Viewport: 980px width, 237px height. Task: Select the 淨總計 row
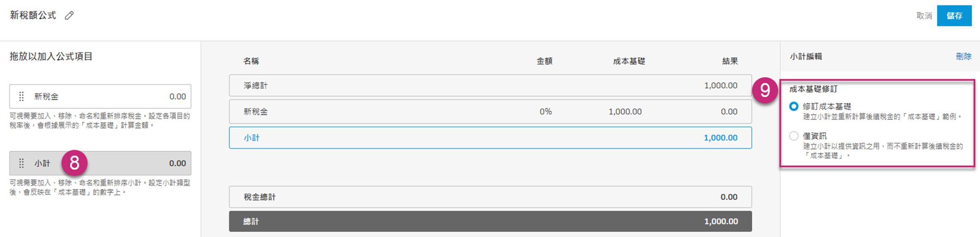490,86
